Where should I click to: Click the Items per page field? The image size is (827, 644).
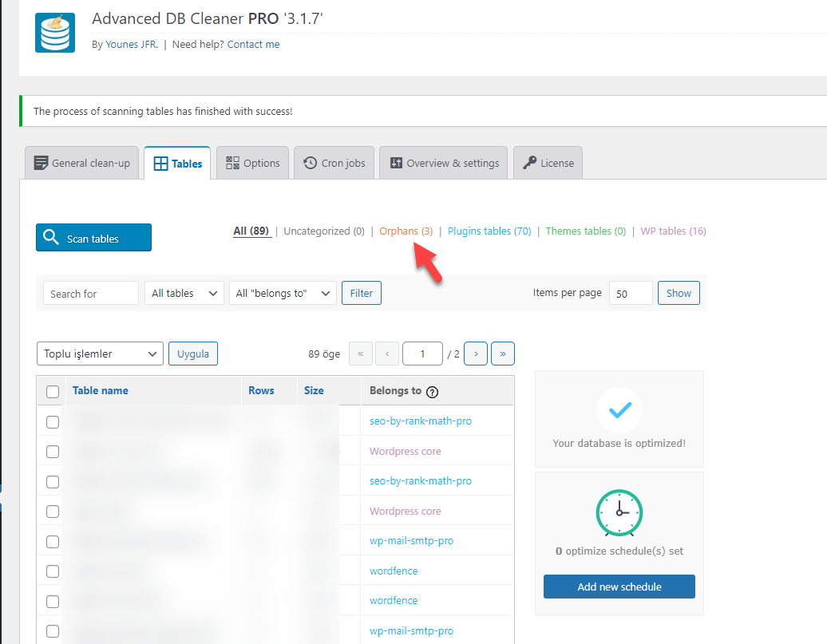pos(631,293)
